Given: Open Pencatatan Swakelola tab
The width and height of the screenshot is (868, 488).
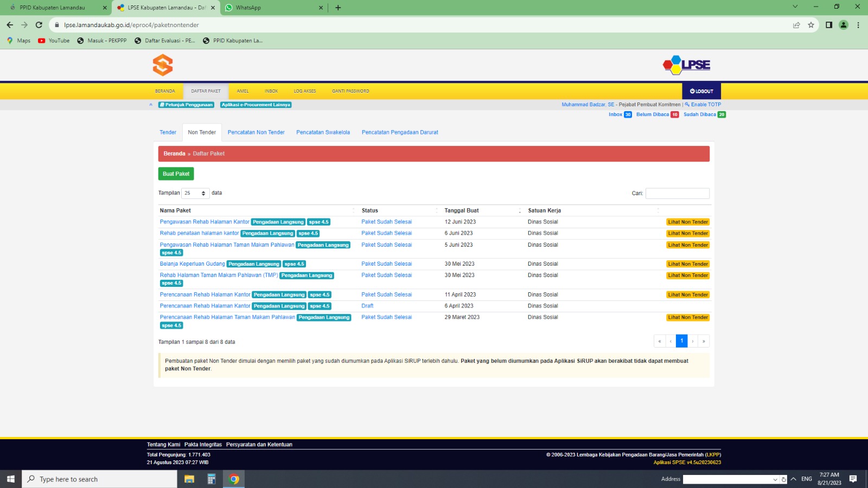Looking at the screenshot, I should [323, 132].
